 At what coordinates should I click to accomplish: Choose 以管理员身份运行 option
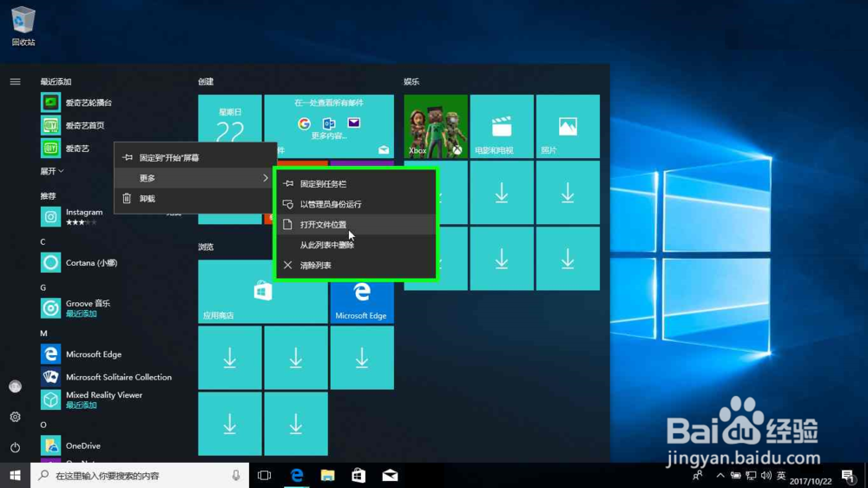(x=355, y=204)
